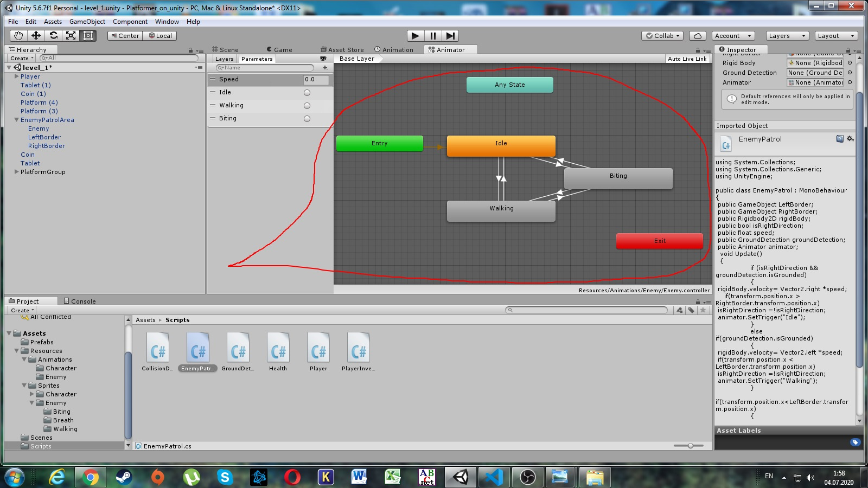This screenshot has height=488, width=868.
Task: Toggle animator layers panel visibility eye
Action: [323, 59]
